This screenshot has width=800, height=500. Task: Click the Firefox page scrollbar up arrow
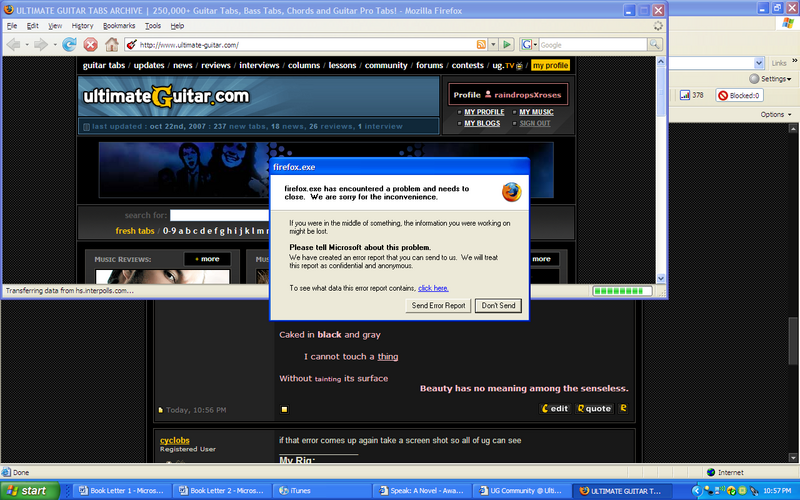click(661, 62)
